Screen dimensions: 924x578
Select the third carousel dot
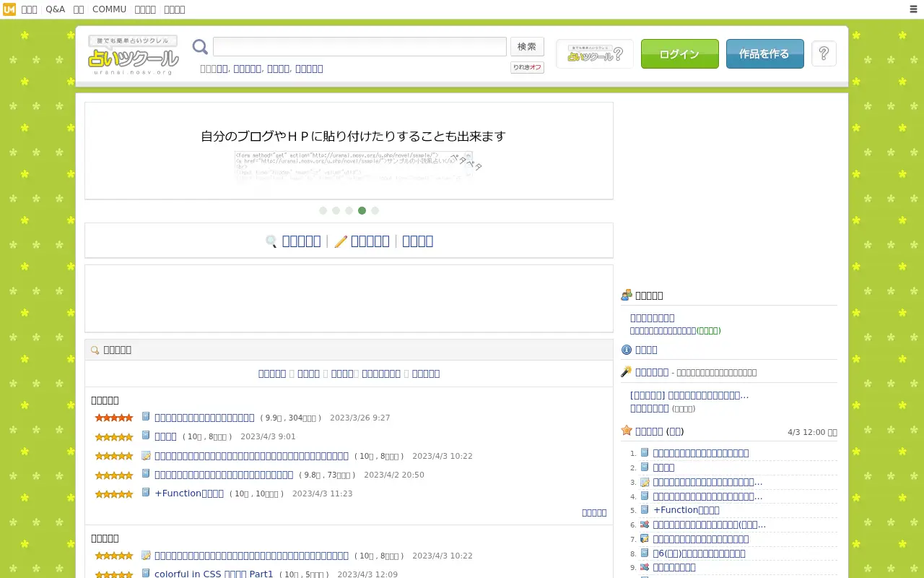tap(349, 211)
